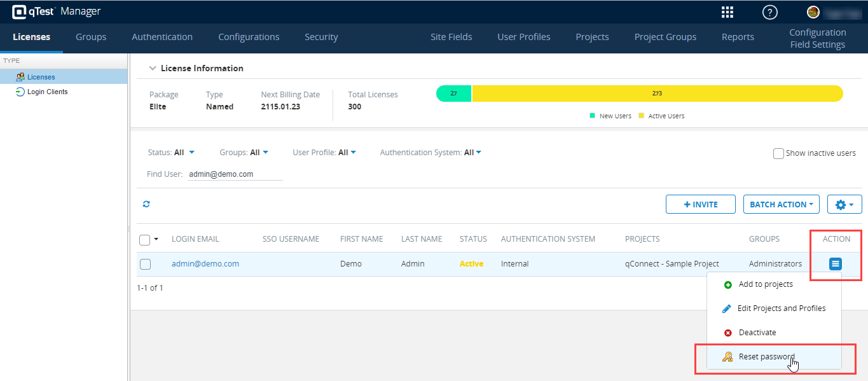Click the INVITE button
The width and height of the screenshot is (868, 381).
[x=700, y=204]
